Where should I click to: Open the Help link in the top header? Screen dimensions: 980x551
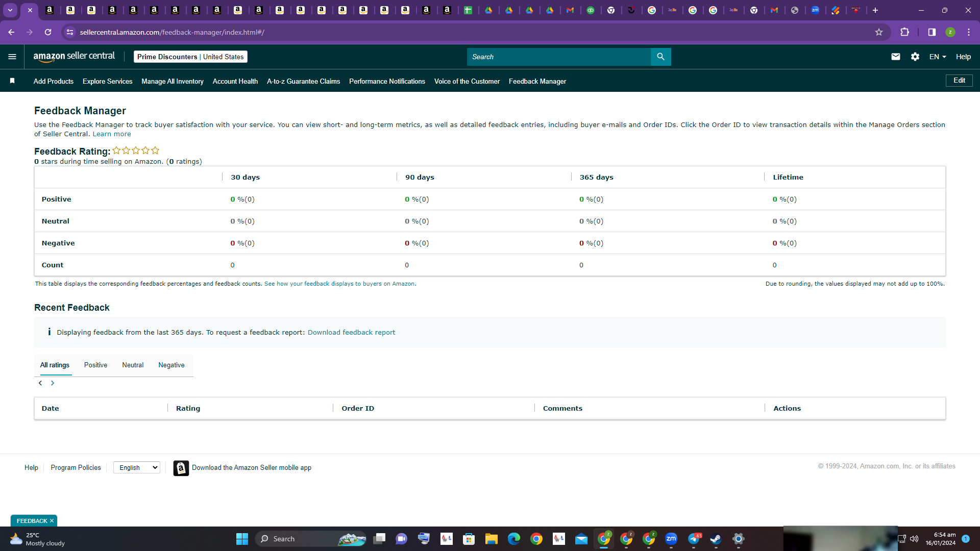[963, 57]
